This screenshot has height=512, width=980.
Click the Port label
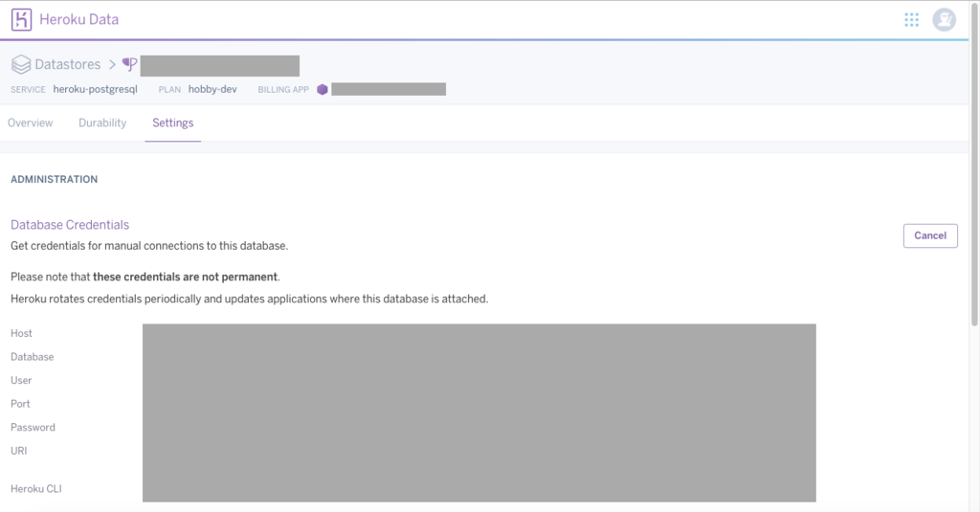click(20, 404)
